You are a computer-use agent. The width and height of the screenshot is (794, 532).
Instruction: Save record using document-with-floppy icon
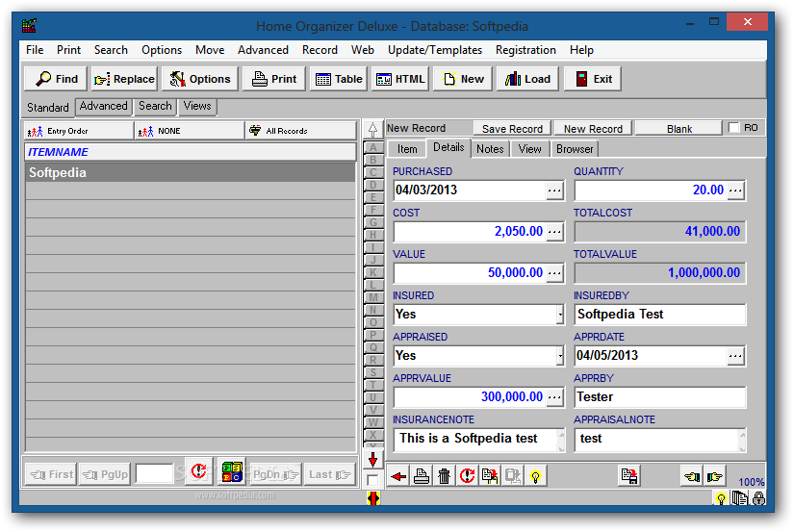629,476
